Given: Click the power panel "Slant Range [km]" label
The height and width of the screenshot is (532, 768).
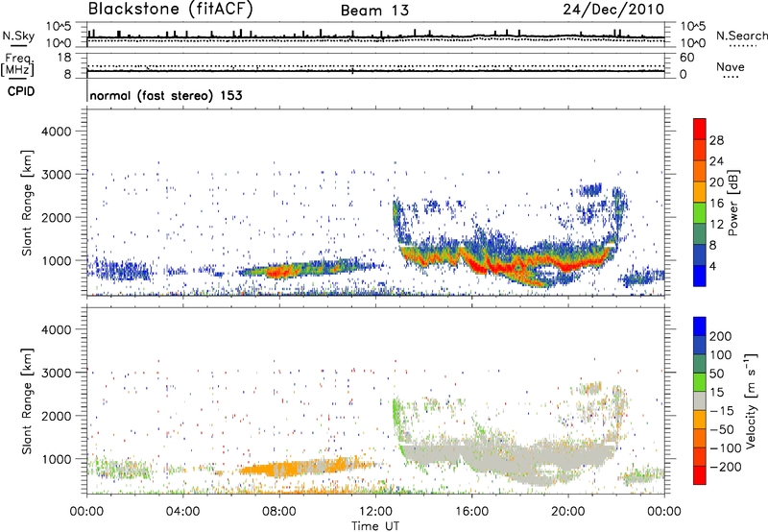Looking at the screenshot, I should click(27, 203).
